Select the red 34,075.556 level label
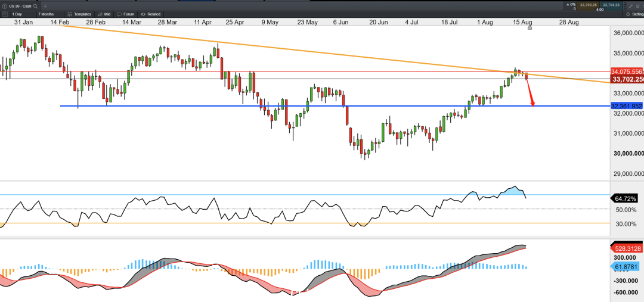Viewport: 644px width, 302px height. (627, 71)
